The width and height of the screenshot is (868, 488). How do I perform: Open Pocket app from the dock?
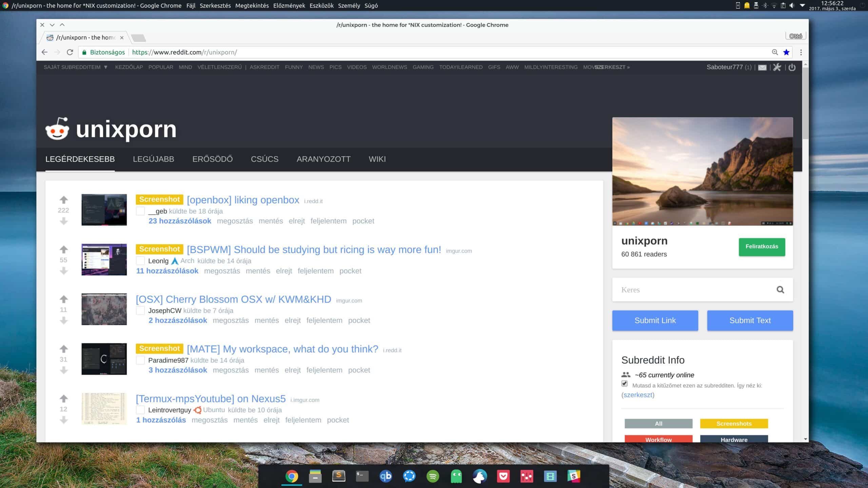pos(503,476)
